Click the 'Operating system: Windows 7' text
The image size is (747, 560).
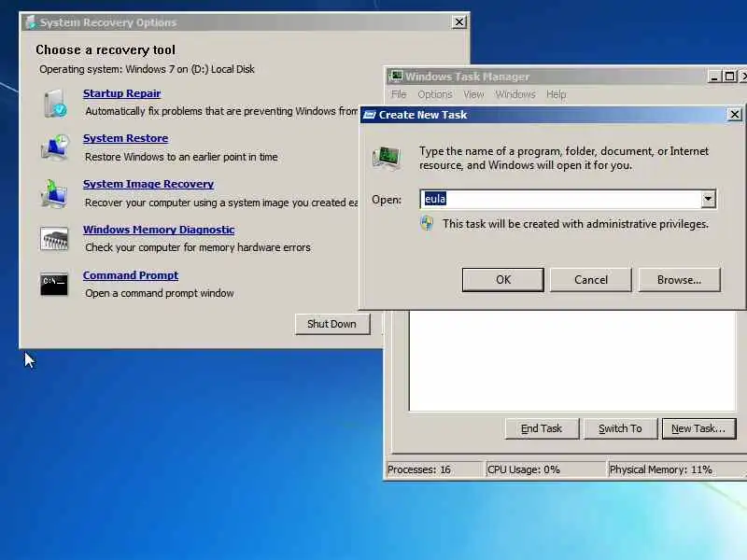(x=147, y=69)
